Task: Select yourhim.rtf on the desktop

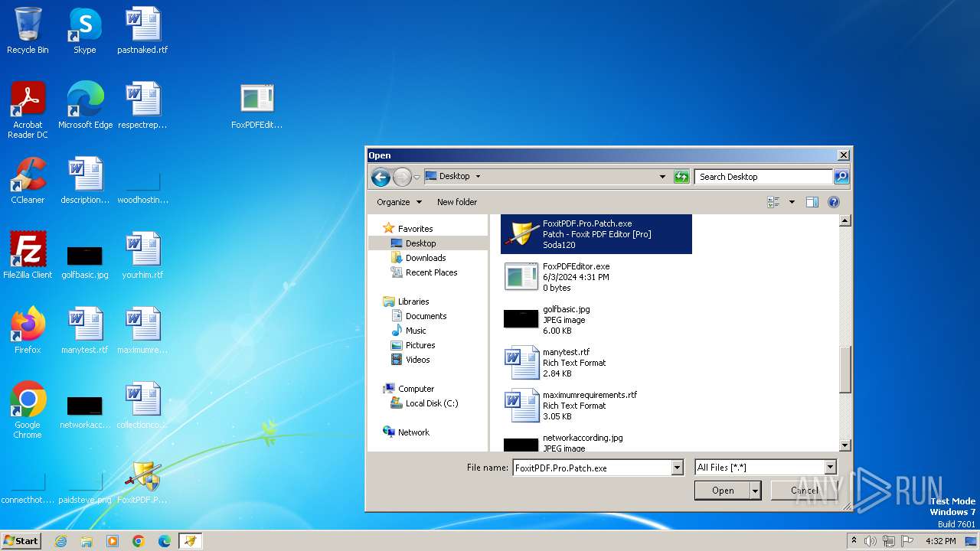Action: pos(142,256)
